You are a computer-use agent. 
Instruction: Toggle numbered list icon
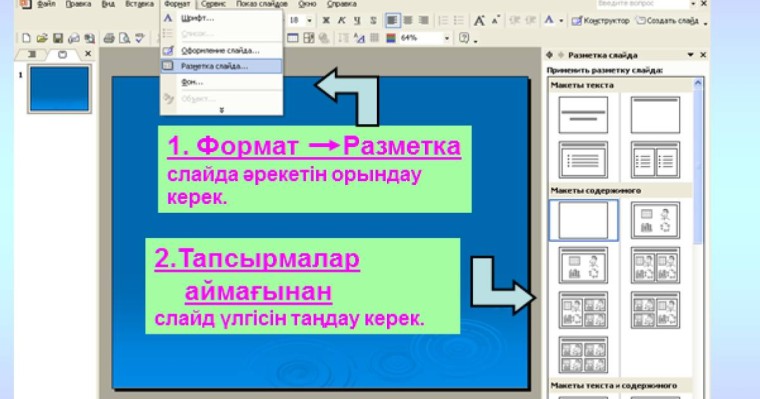443,20
